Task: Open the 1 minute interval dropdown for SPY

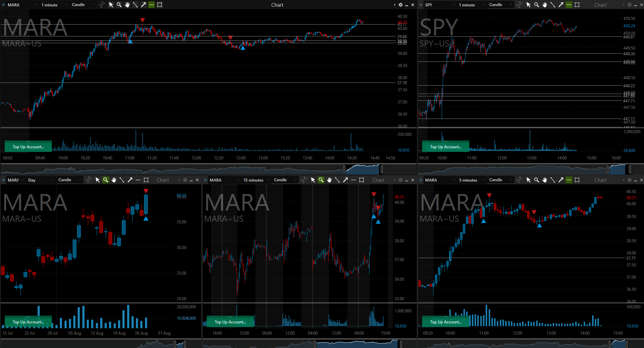Action: (471, 5)
